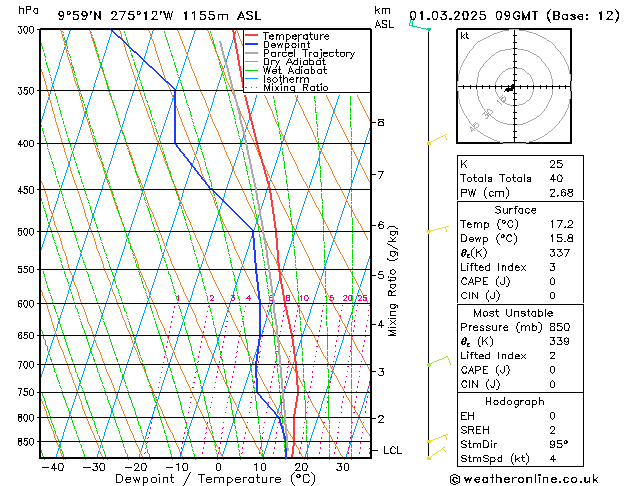629x486 pixels.
Task: Click the LCL marker label
Action: (393, 451)
